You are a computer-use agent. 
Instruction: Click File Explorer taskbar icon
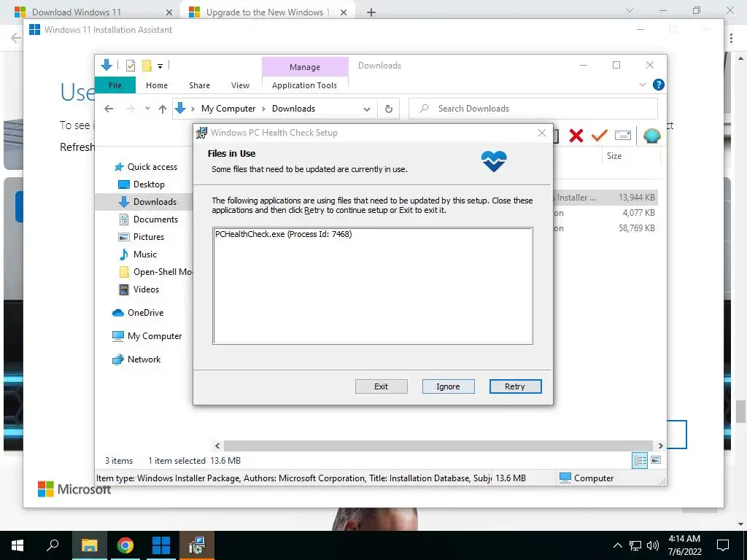pyautogui.click(x=90, y=545)
